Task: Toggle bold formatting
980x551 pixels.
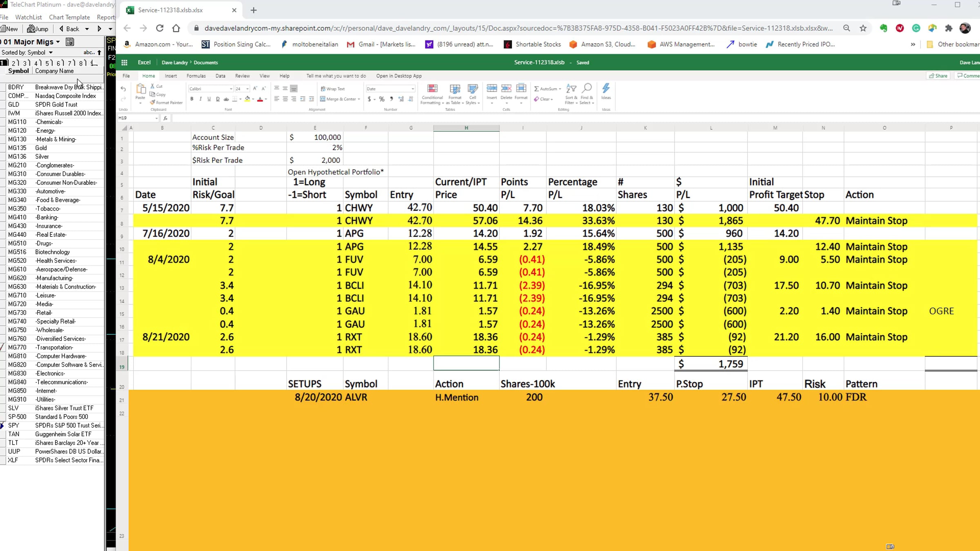Action: [x=192, y=99]
